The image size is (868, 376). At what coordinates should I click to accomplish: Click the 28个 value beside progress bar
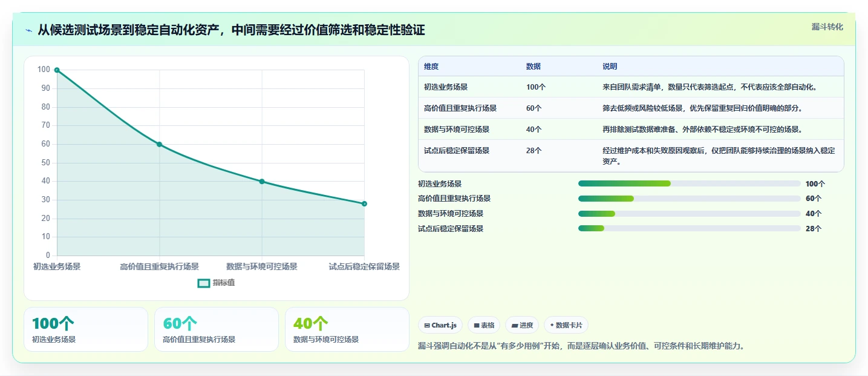[x=814, y=229]
